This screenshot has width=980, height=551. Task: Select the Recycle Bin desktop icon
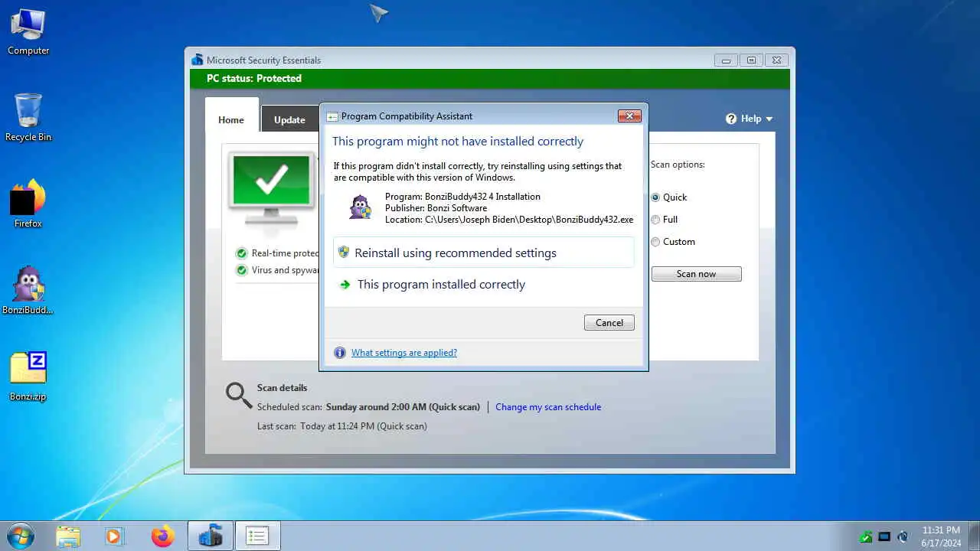(x=28, y=118)
